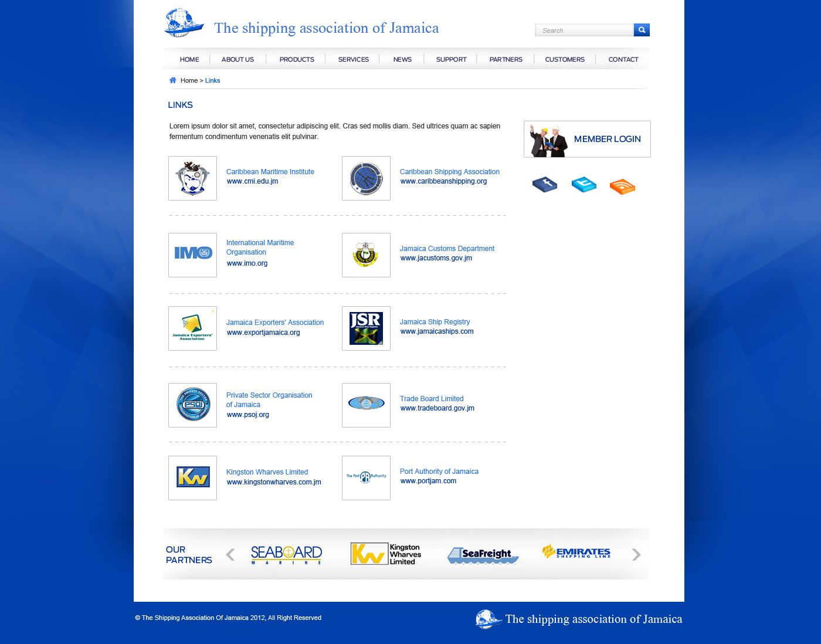This screenshot has width=821, height=644.
Task: Open the CUSTOMERS menu item
Action: click(565, 59)
